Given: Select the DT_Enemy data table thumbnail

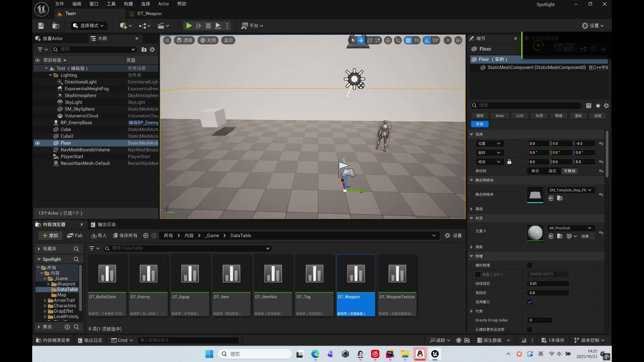Looking at the screenshot, I should pos(148,274).
